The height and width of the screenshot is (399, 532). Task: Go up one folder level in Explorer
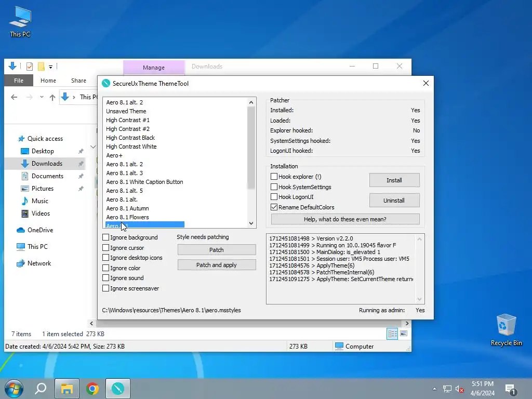click(x=52, y=97)
